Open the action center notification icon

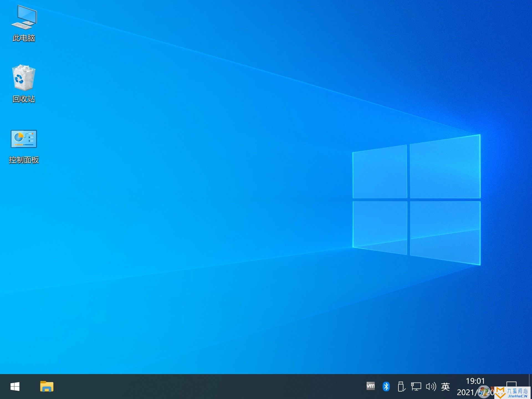coord(511,386)
